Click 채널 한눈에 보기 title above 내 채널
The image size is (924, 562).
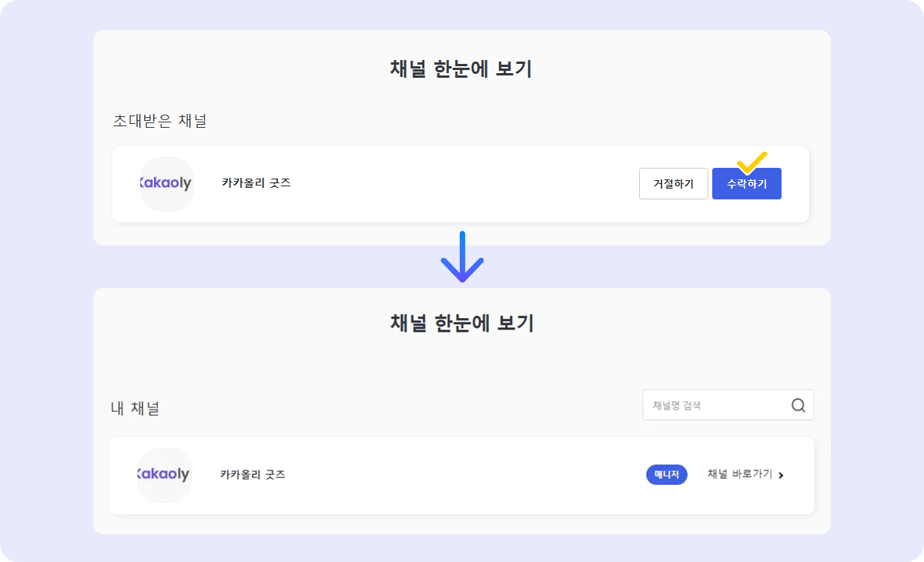461,323
